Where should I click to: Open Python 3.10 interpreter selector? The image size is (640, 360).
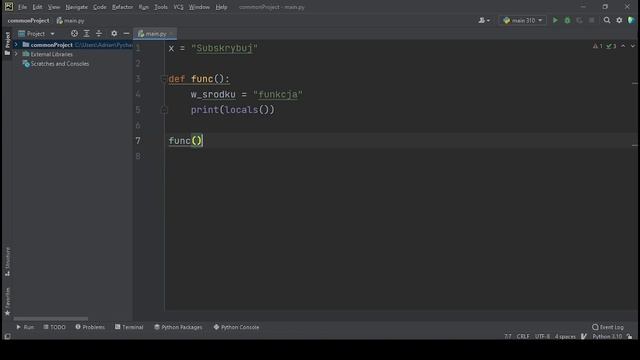point(607,336)
